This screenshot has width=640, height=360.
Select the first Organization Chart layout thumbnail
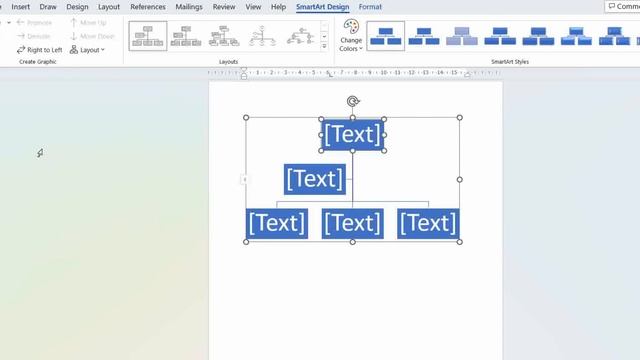(x=148, y=36)
